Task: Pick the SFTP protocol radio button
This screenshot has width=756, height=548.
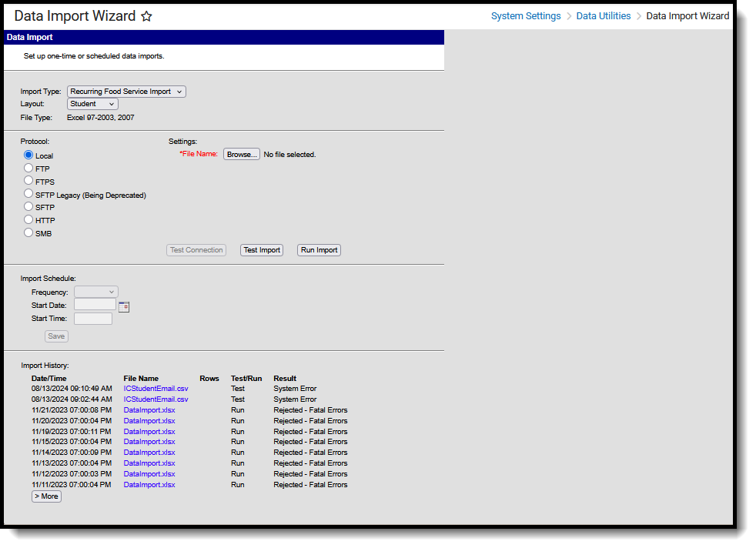Action: (x=28, y=207)
